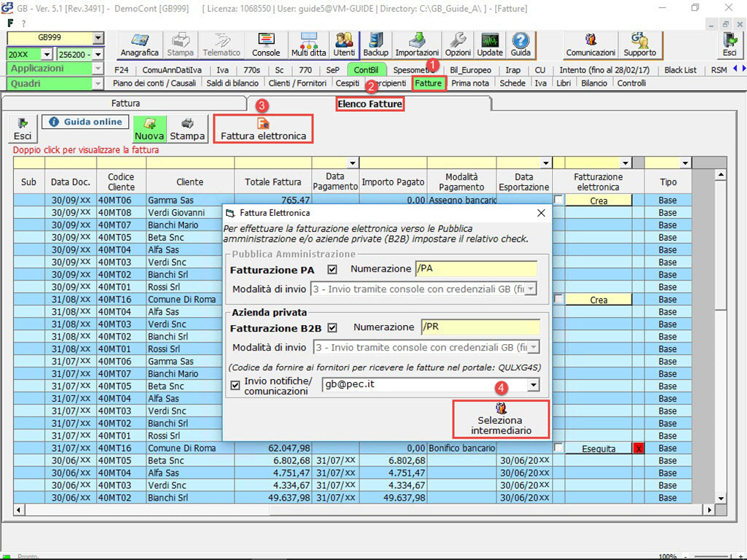
Task: Open the PA Modalità di invio dropdown
Action: click(x=531, y=288)
